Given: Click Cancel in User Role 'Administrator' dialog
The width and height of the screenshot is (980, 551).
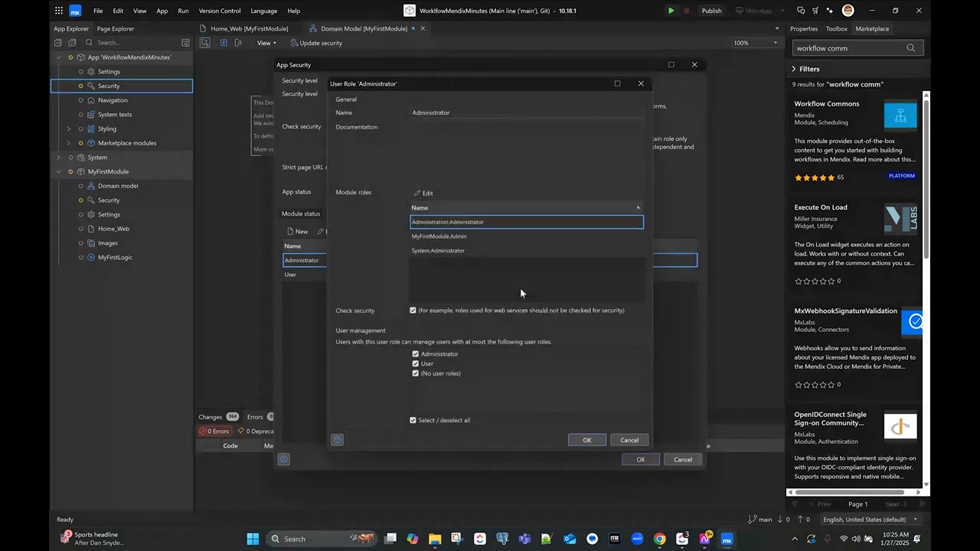Looking at the screenshot, I should click(x=629, y=440).
